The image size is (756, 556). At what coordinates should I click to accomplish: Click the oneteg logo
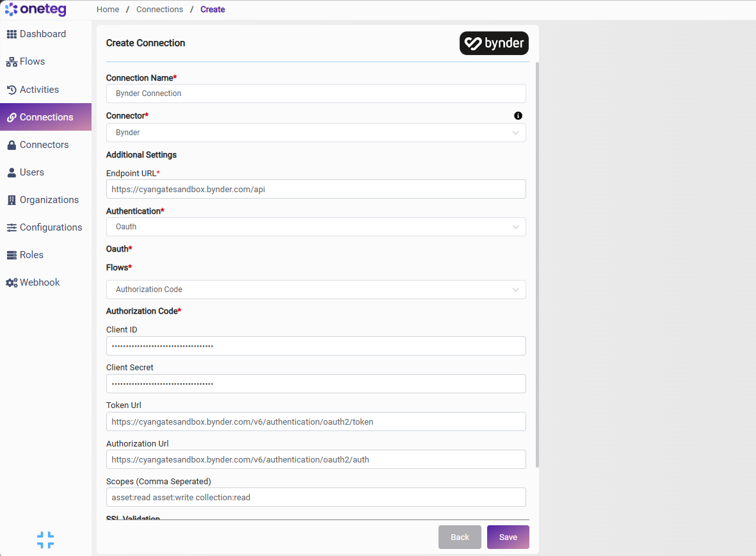36,9
